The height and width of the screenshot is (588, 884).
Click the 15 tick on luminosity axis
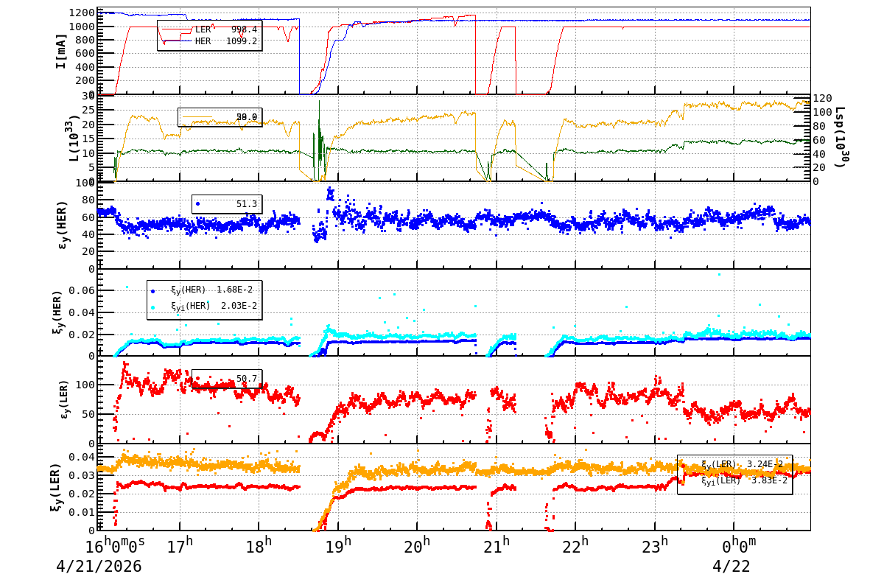point(87,139)
